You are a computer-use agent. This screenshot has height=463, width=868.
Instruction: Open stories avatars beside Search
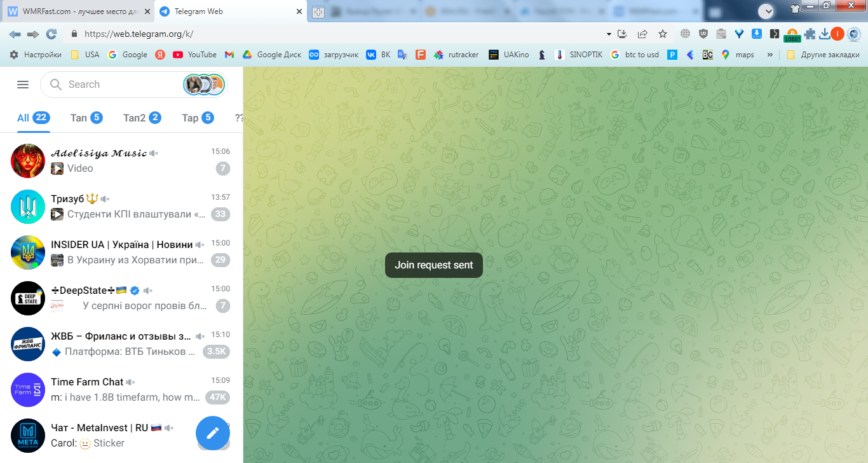coord(205,85)
